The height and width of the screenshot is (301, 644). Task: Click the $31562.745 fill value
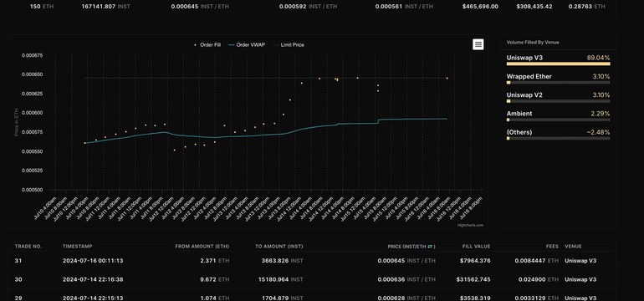[x=473, y=279]
